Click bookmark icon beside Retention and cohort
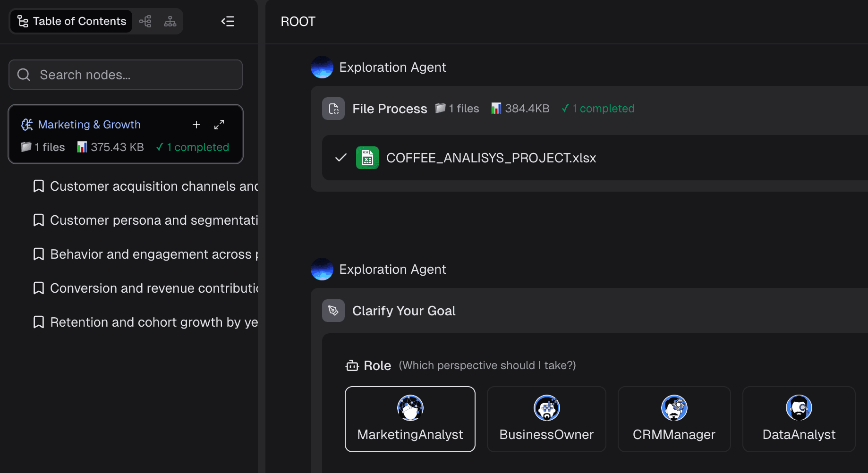This screenshot has width=868, height=473. click(39, 322)
